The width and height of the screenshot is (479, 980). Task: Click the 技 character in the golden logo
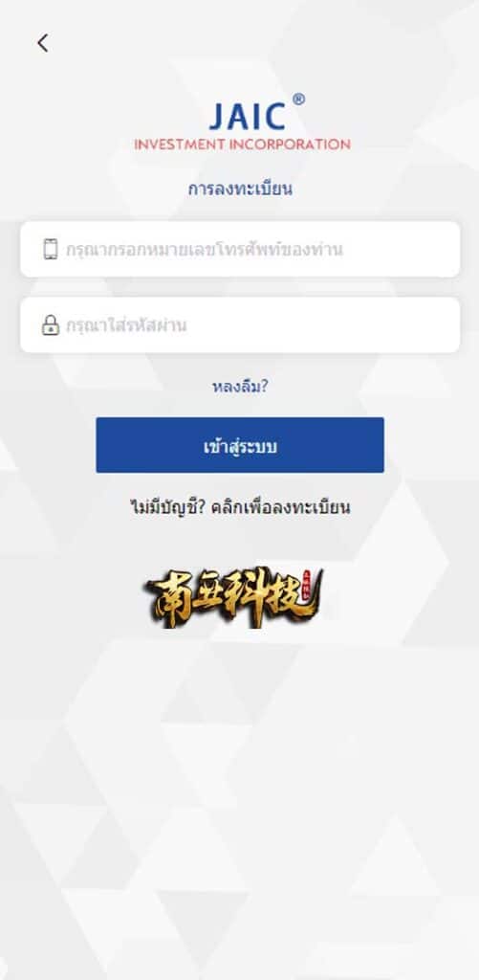(281, 597)
